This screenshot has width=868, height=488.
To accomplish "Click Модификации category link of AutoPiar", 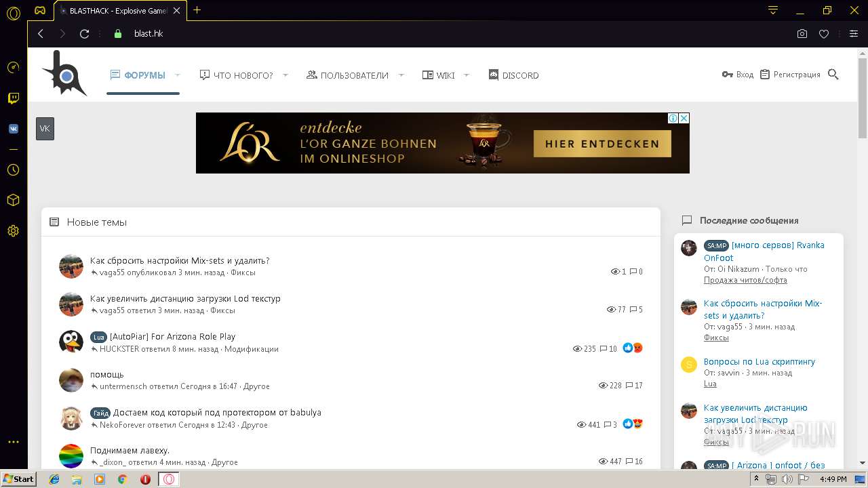I will [x=252, y=349].
